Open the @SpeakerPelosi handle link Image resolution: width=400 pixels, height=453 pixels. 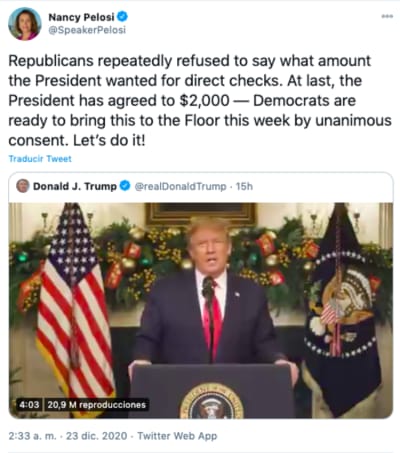pos(87,30)
